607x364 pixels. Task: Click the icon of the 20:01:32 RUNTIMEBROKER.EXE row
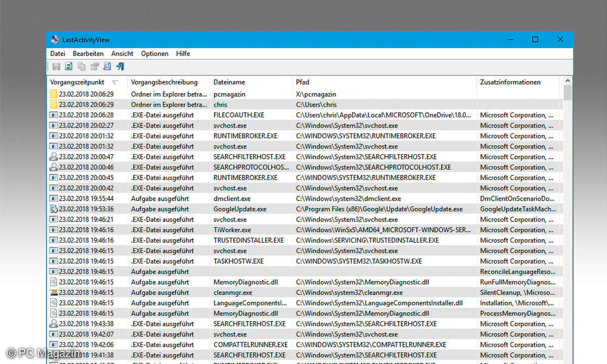point(54,136)
